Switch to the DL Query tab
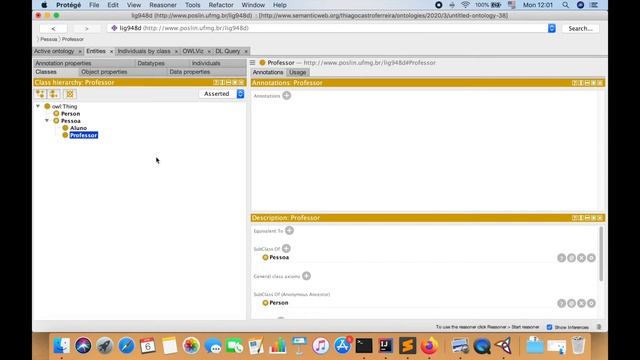Screen dimensions: 640x360 click(228, 51)
